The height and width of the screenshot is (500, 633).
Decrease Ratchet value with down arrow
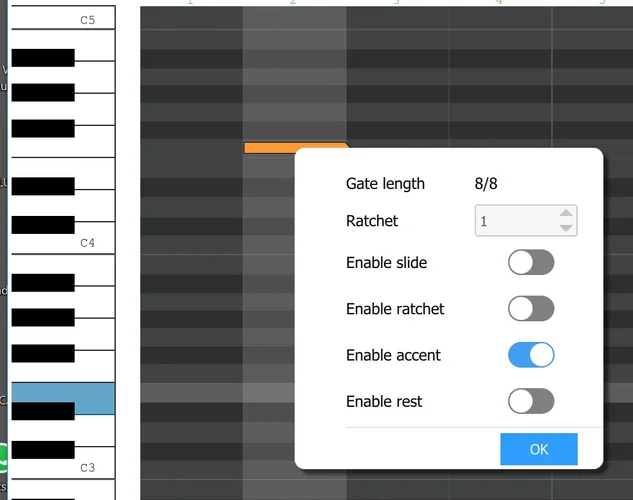point(567,228)
